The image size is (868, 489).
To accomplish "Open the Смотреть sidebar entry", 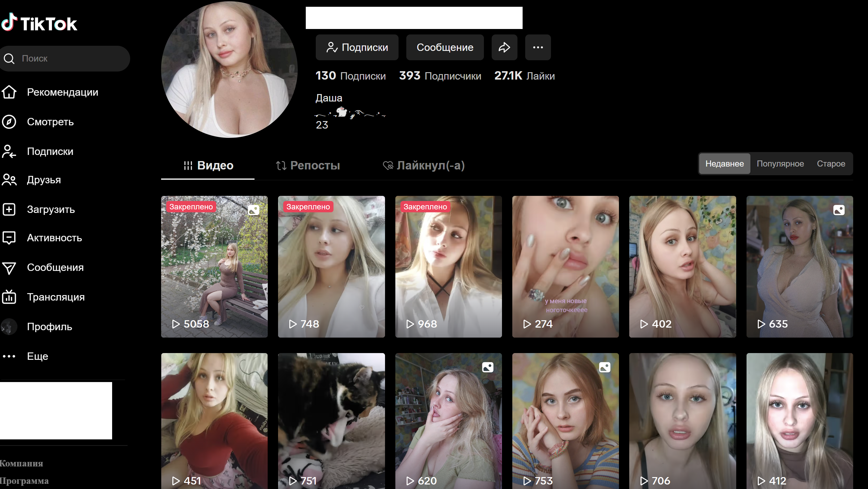I will pyautogui.click(x=50, y=122).
